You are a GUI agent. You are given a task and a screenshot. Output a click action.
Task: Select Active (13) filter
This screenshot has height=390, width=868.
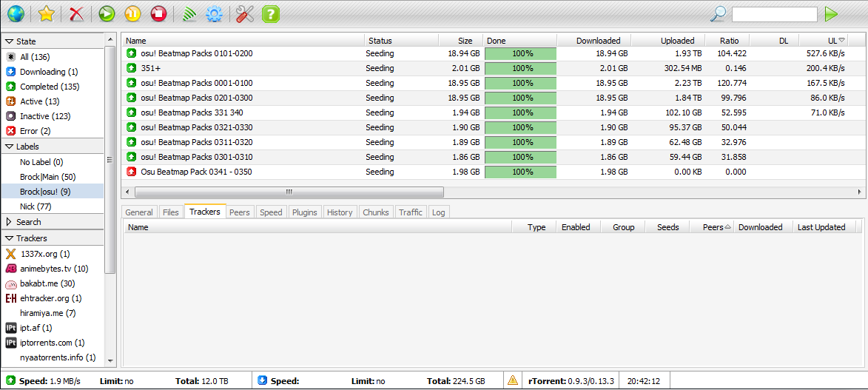click(52, 101)
